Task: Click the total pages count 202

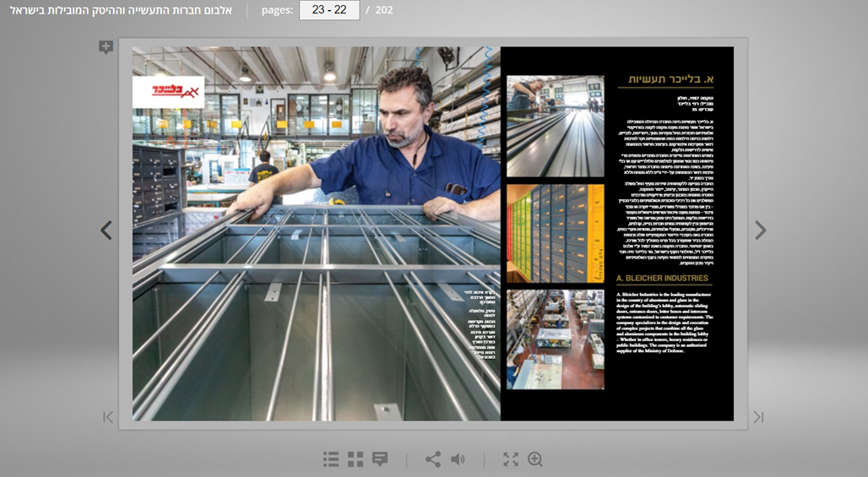Action: [384, 10]
